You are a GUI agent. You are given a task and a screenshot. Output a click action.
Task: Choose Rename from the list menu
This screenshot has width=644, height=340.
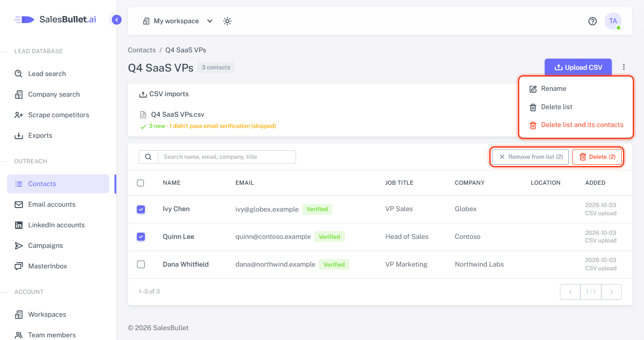pos(576,89)
